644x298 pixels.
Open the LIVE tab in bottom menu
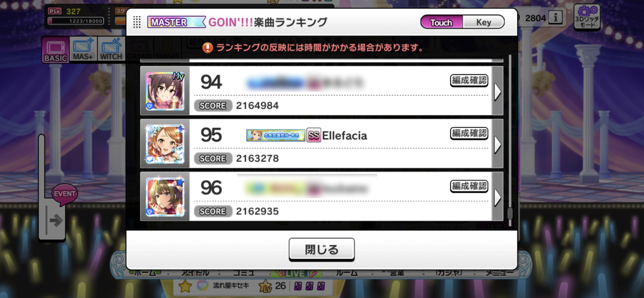click(x=296, y=274)
